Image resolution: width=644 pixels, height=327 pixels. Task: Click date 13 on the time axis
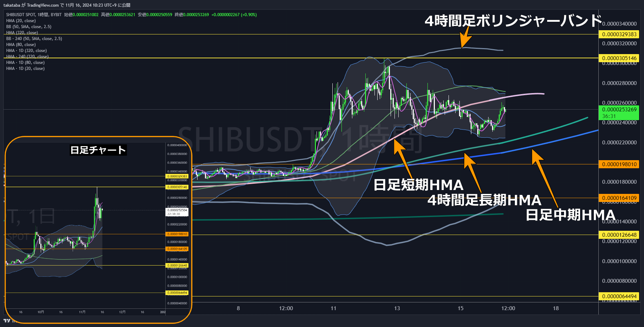click(x=397, y=308)
